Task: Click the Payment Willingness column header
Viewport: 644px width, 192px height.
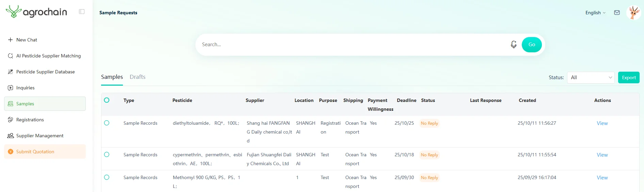Action: click(x=381, y=105)
